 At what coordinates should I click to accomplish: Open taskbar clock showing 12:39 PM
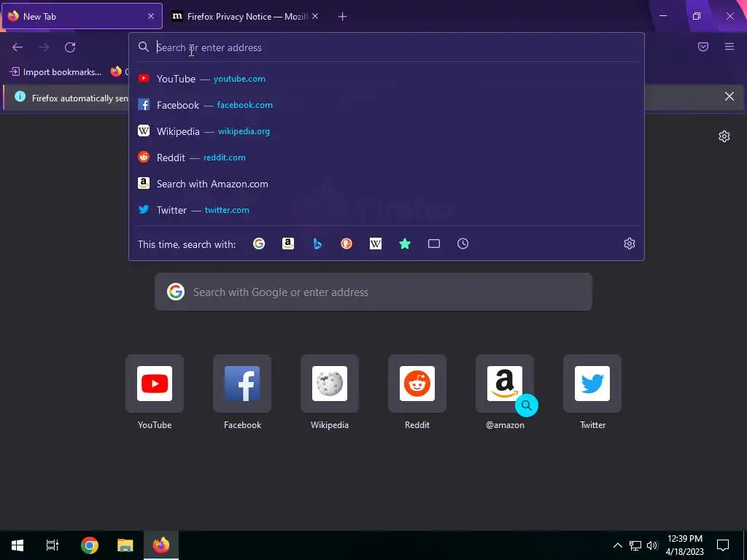pos(684,545)
